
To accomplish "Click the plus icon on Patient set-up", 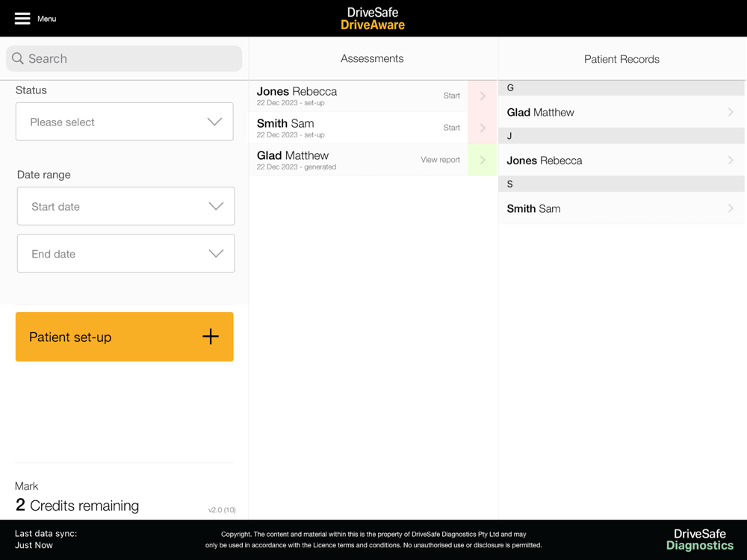I will [211, 337].
